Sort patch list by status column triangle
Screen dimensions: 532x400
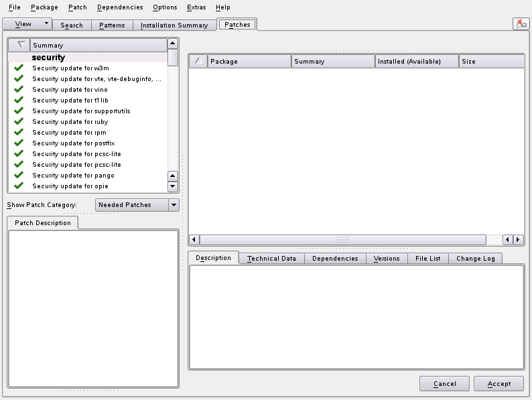[19, 45]
